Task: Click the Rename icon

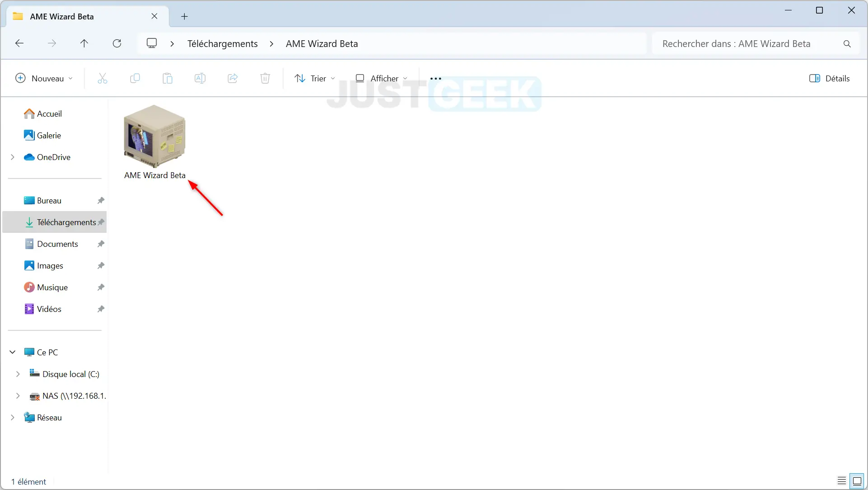Action: point(200,78)
